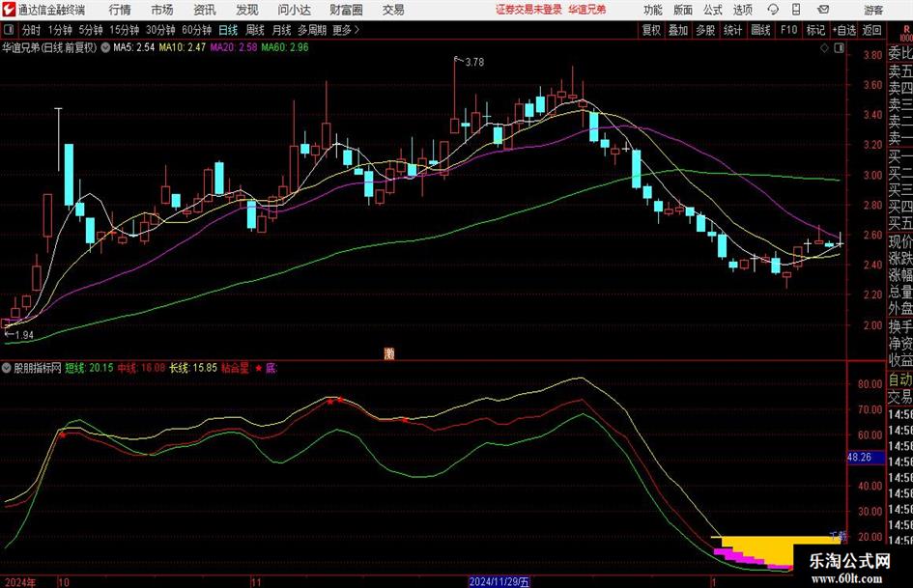This screenshot has height=588, width=913.
Task: Click the 标记 mark button
Action: click(x=815, y=30)
